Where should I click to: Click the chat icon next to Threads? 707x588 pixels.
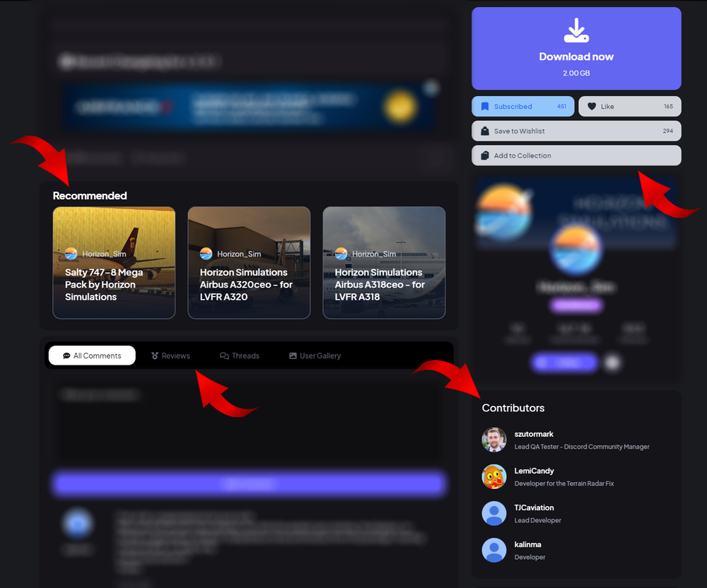pos(221,355)
